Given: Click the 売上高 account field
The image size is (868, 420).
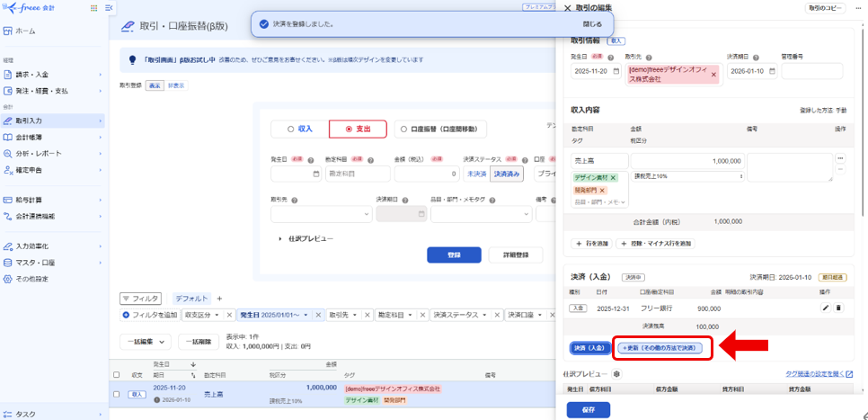Looking at the screenshot, I should click(599, 161).
